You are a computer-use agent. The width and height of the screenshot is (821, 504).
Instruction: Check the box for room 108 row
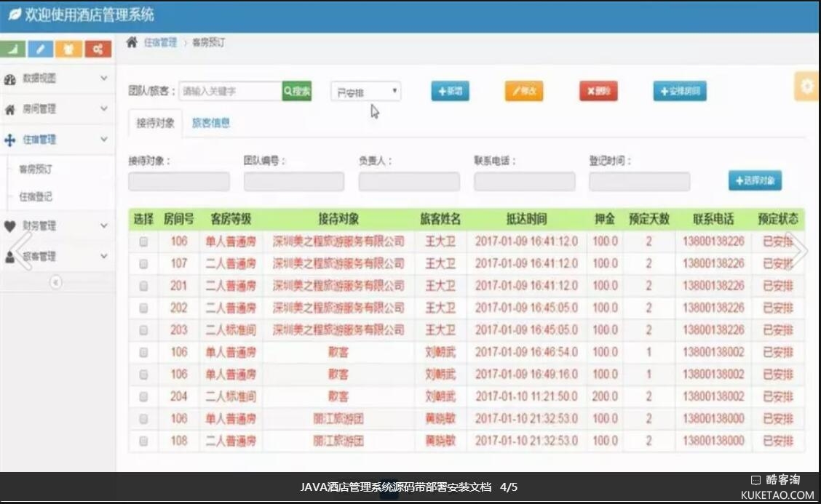click(x=143, y=441)
